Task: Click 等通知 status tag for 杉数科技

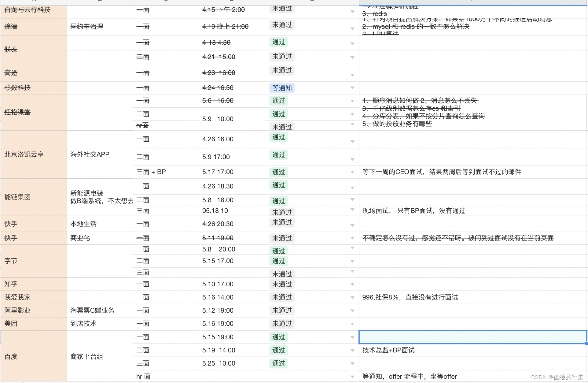Action: (282, 88)
